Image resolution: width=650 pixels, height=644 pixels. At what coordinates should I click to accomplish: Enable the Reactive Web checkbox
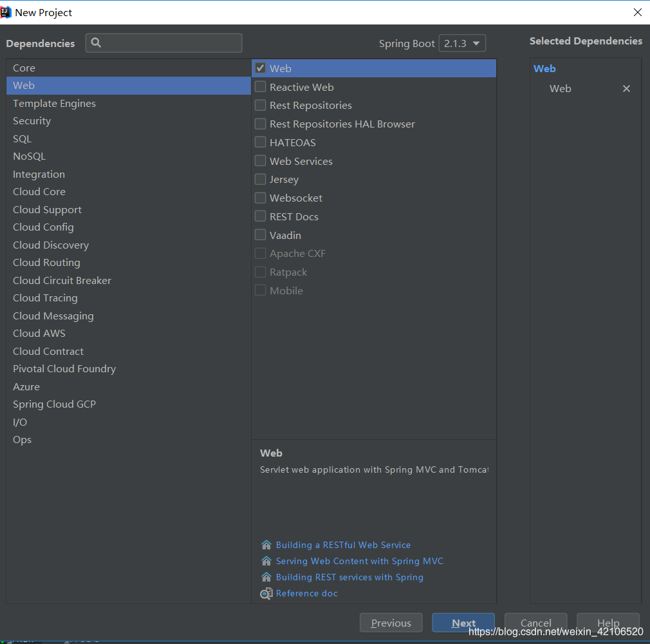point(261,87)
